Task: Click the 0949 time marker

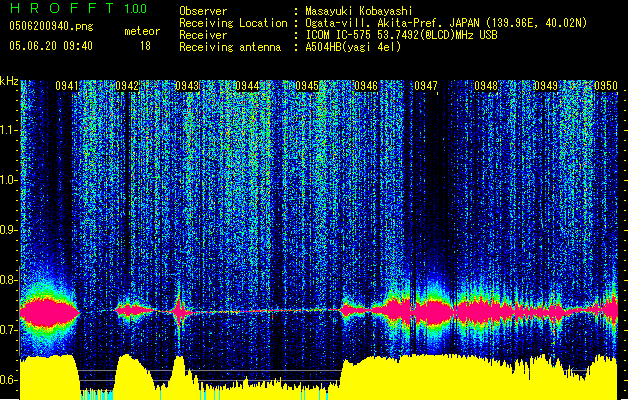Action: tap(546, 86)
